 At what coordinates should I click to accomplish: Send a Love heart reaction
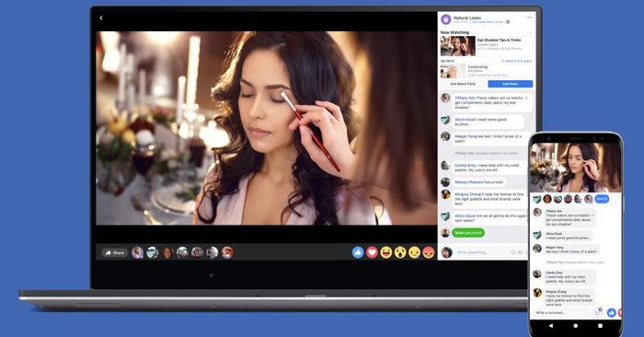[372, 252]
